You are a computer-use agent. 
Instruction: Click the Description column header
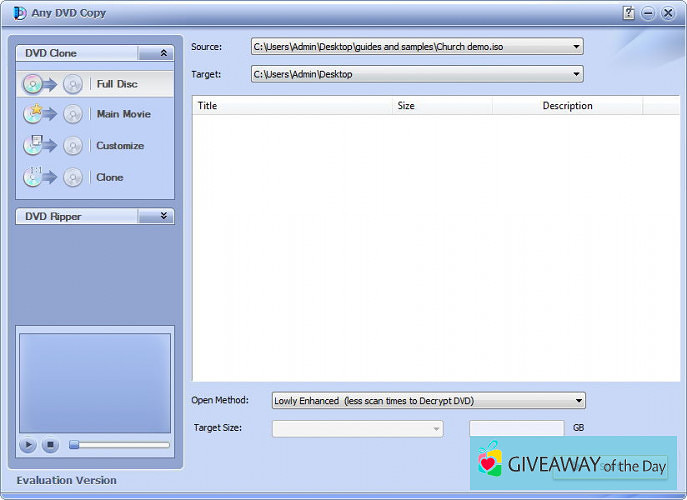pos(567,106)
